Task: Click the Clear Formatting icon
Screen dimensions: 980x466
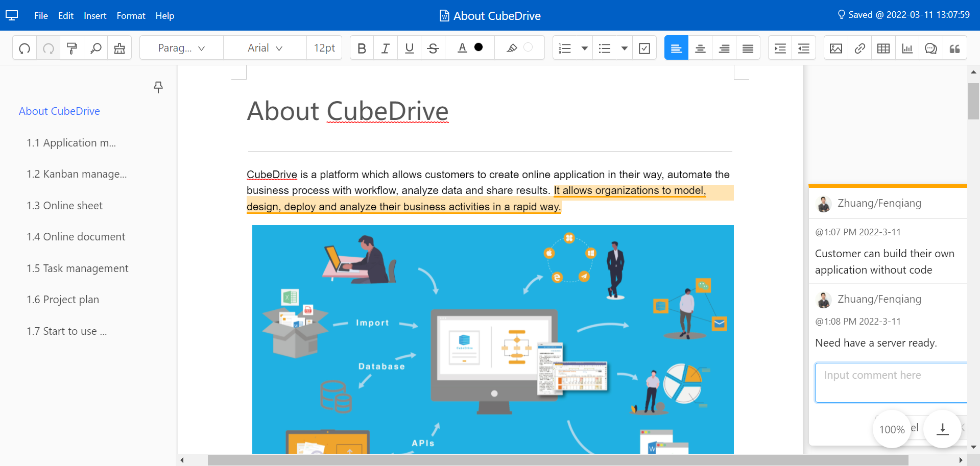Action: coord(119,48)
